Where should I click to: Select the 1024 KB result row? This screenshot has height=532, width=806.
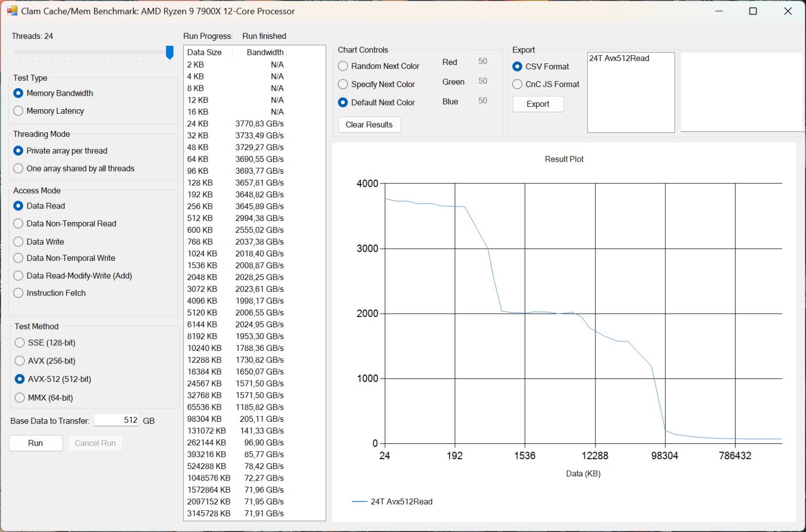click(235, 254)
